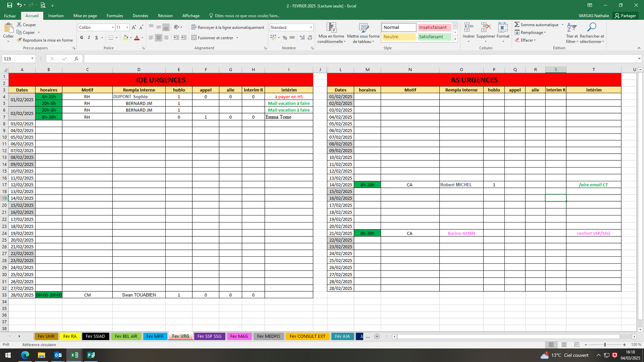Toggle underline formatting (S)
This screenshot has width=644, height=362.
tap(96, 38)
